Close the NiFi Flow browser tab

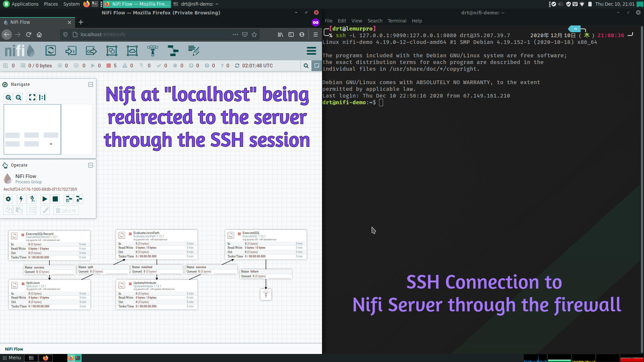[x=69, y=22]
